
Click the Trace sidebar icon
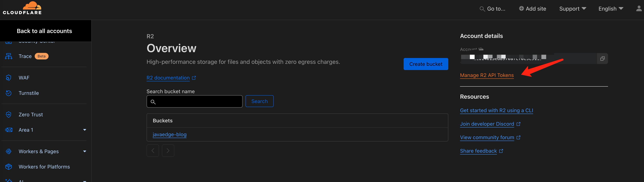9,56
